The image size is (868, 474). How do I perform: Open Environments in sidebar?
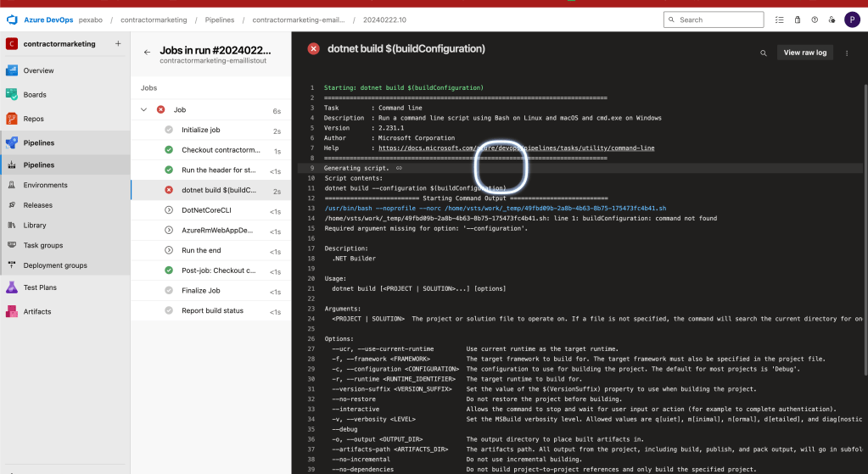[x=65, y=185]
